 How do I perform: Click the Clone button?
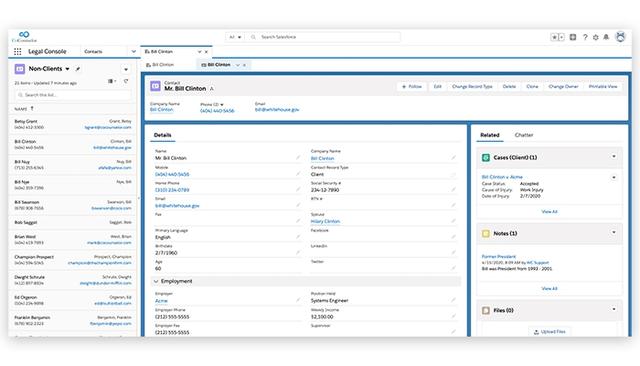(x=532, y=87)
